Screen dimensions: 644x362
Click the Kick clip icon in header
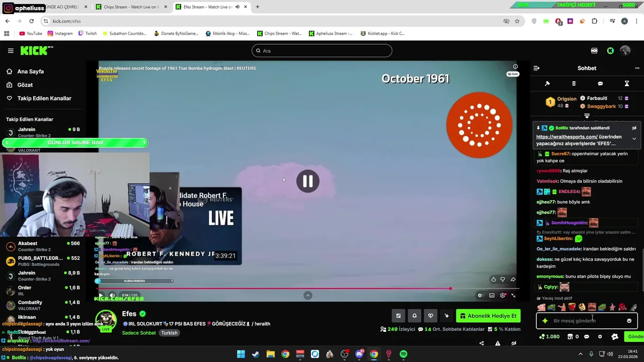[x=594, y=51]
